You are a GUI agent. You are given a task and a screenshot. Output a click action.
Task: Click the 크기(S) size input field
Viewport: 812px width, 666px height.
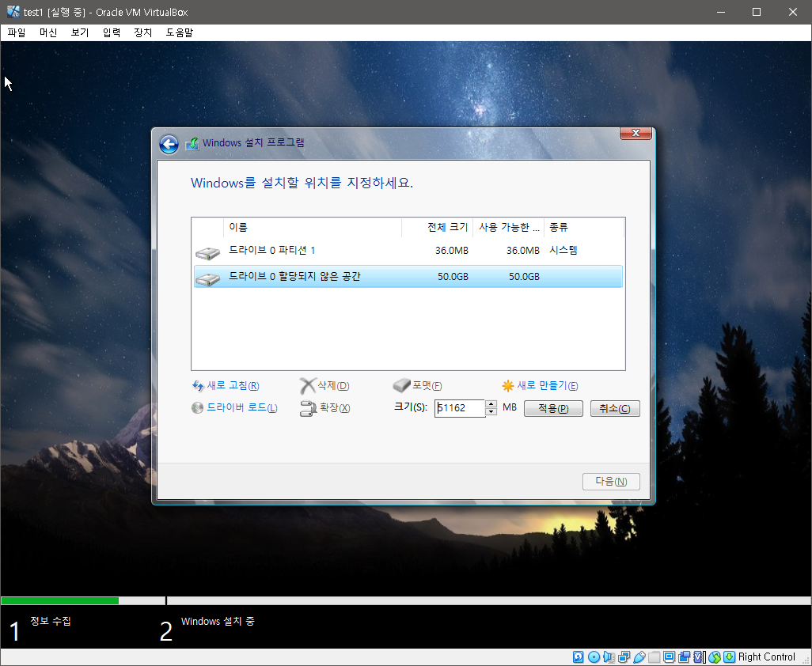pyautogui.click(x=459, y=408)
